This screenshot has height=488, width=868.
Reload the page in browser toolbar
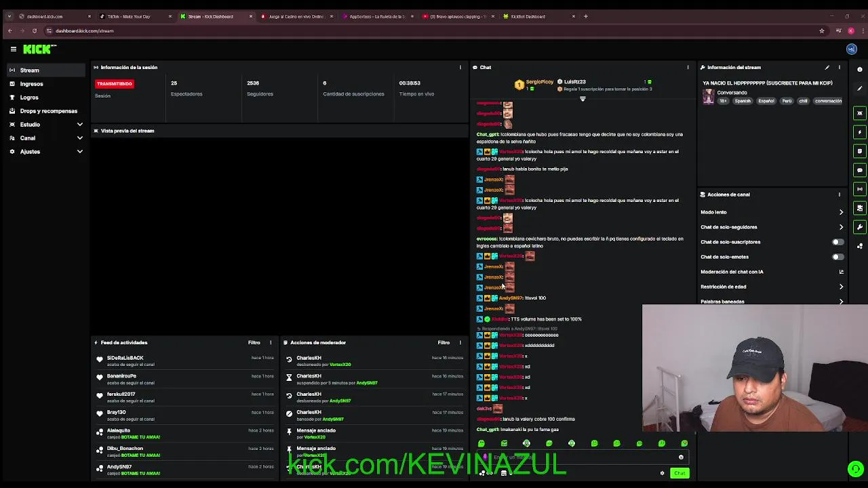pyautogui.click(x=35, y=30)
